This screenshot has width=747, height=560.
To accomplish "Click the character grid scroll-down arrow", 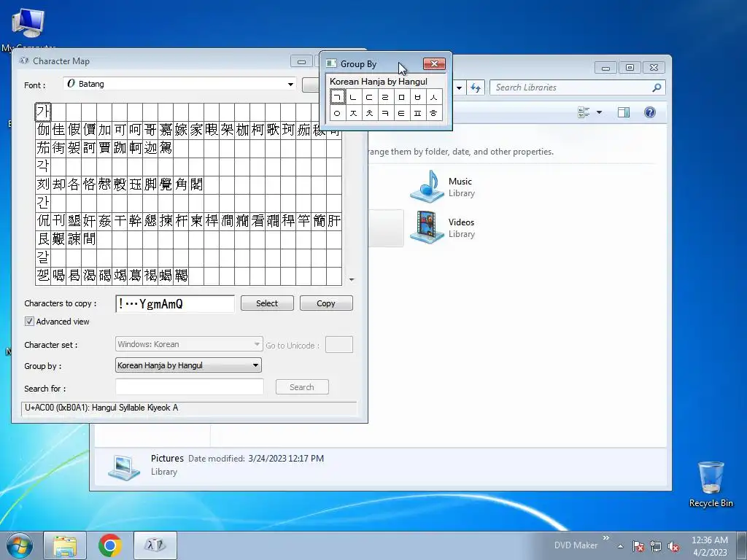I will tap(352, 280).
